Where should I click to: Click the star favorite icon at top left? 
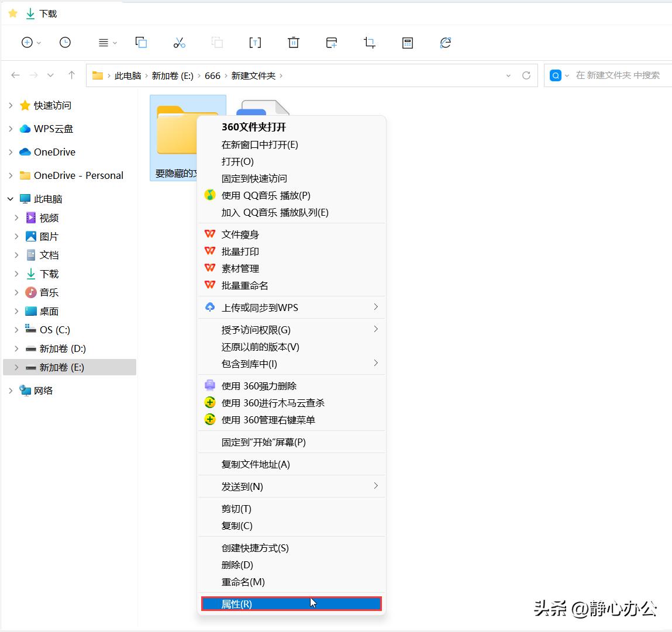coord(12,12)
